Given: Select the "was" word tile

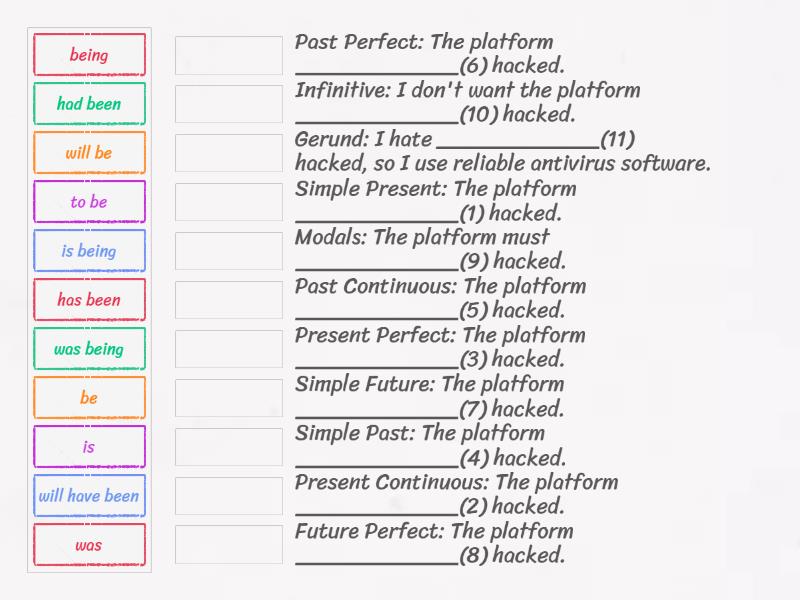Looking at the screenshot, I should point(89,544).
